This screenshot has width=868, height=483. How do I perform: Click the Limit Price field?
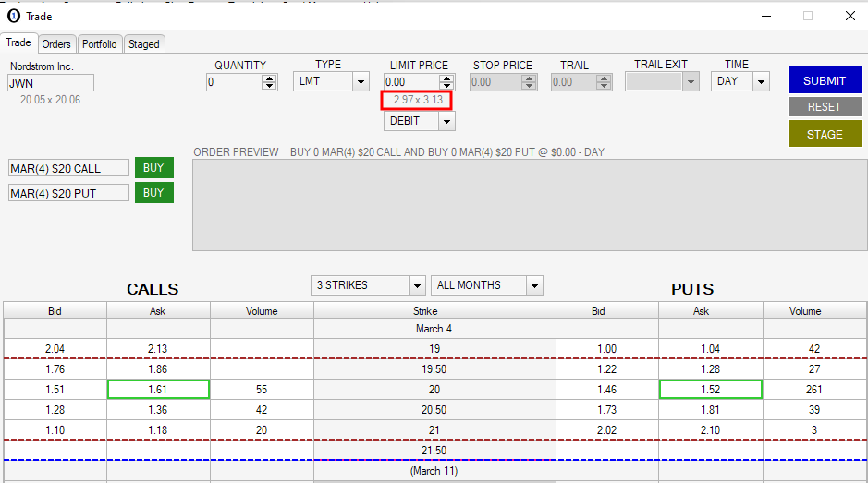coord(411,82)
